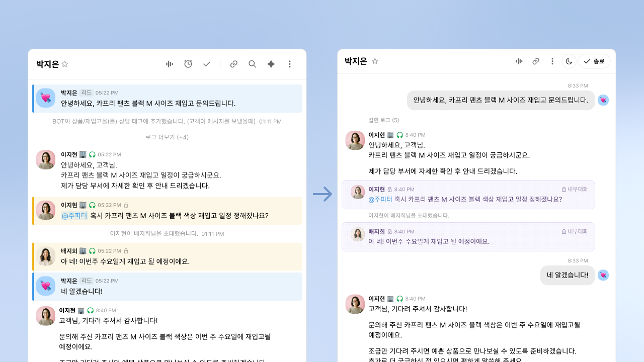Expand 로그 더보기 (+4) logs
The width and height of the screenshot is (644, 362).
167,137
